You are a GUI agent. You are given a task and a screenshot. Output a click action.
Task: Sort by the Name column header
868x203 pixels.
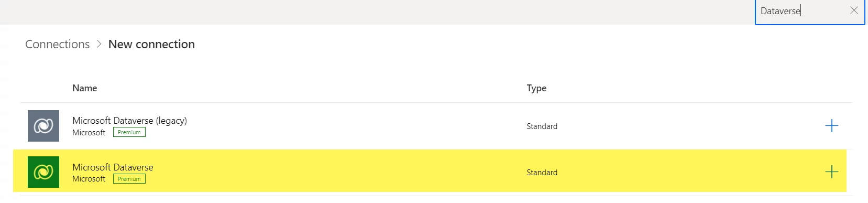tap(85, 88)
